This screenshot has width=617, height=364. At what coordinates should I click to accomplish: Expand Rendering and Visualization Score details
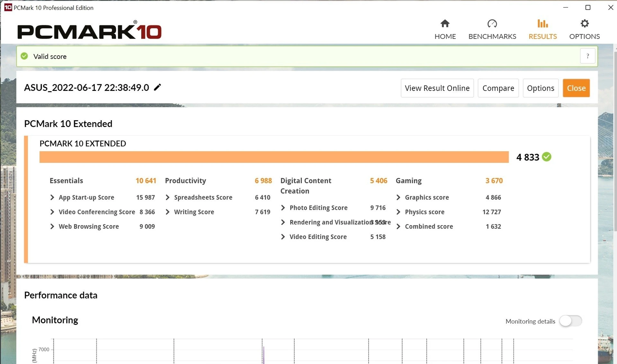tap(283, 222)
